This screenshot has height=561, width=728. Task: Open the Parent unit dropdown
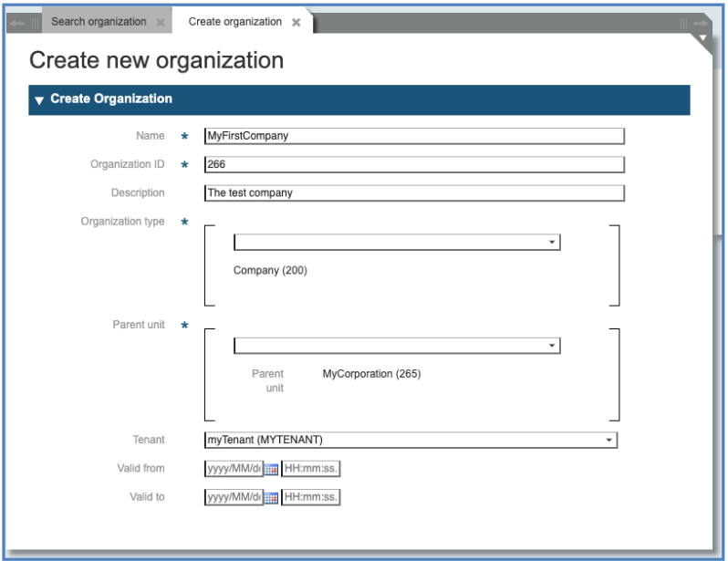tap(552, 347)
